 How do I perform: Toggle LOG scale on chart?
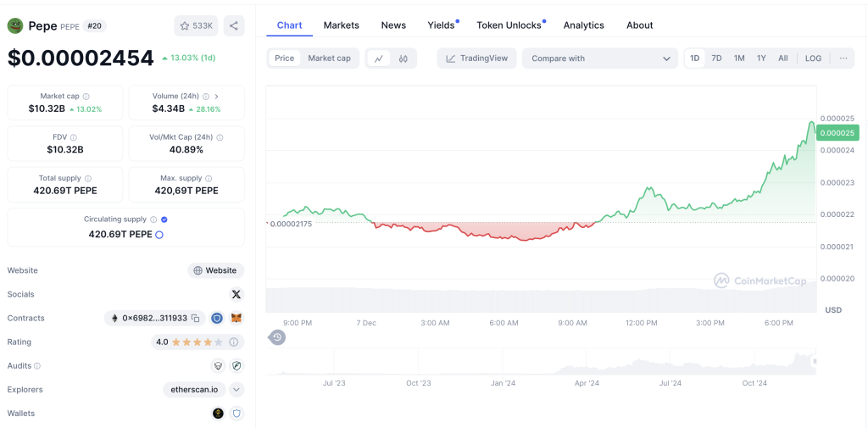click(x=813, y=58)
